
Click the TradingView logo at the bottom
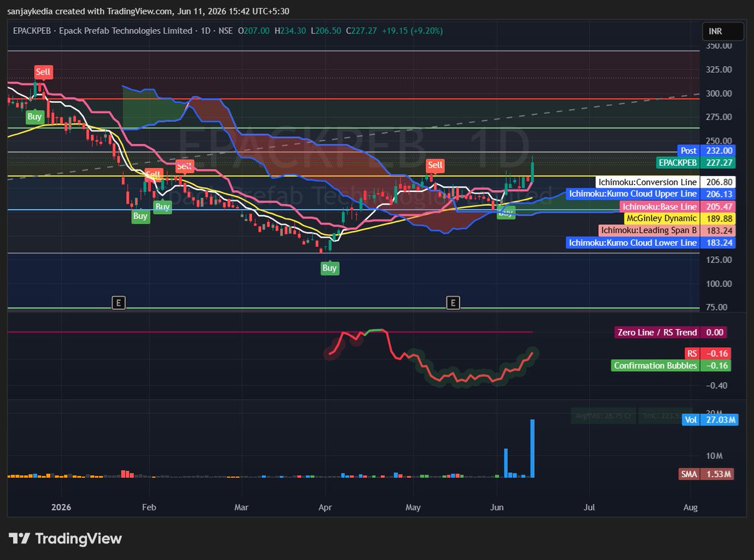[65, 539]
